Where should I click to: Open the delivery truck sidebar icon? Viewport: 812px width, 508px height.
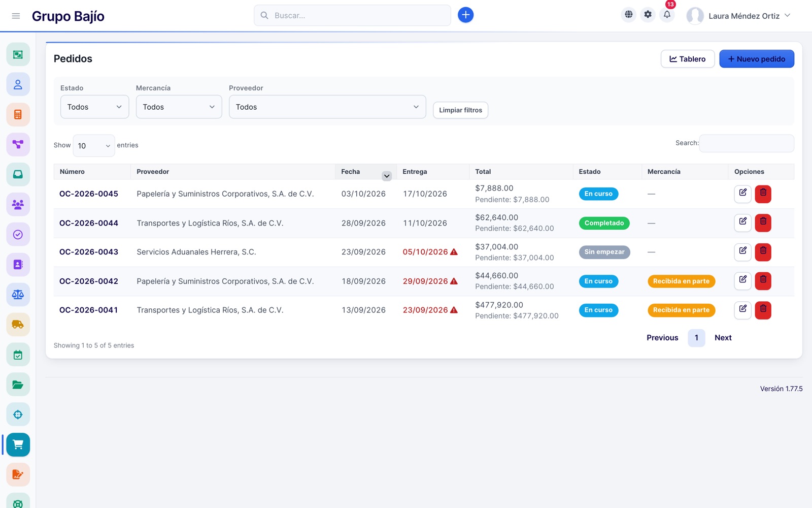point(18,324)
